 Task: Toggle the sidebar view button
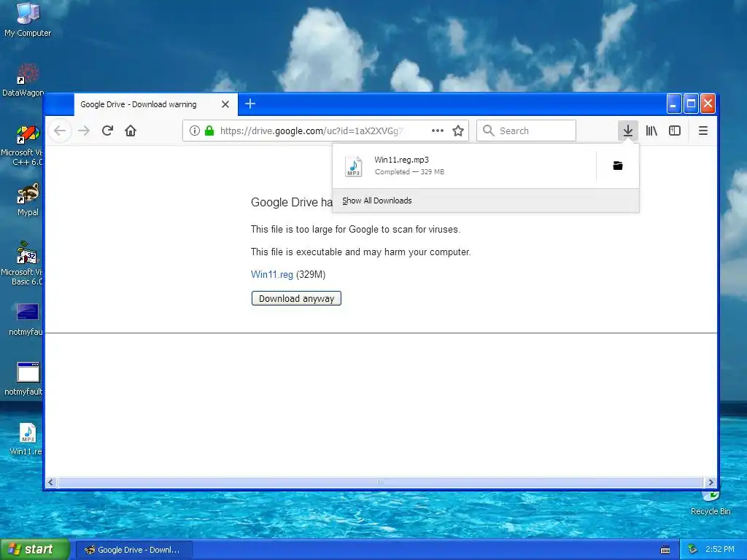(x=675, y=131)
